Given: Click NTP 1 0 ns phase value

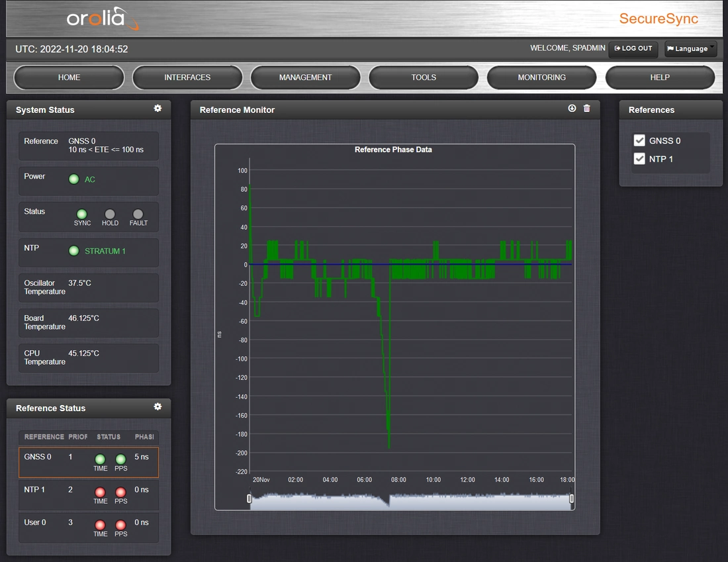Looking at the screenshot, I should tap(142, 490).
